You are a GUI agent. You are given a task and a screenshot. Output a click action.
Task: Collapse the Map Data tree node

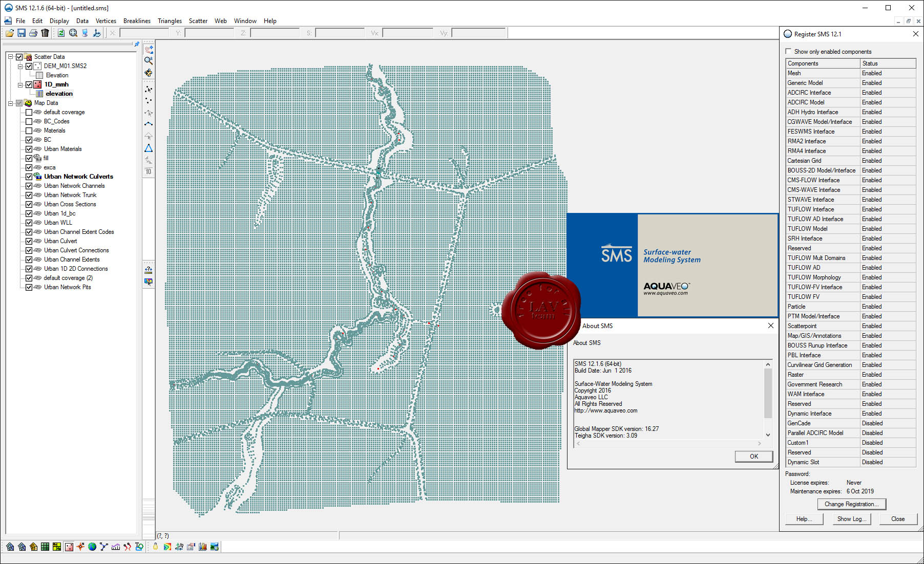pos(10,103)
